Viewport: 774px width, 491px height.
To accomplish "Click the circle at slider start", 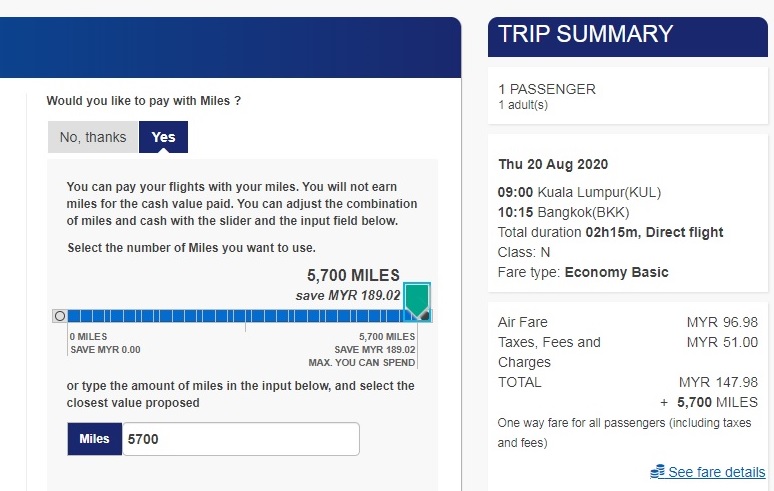I will click(60, 316).
